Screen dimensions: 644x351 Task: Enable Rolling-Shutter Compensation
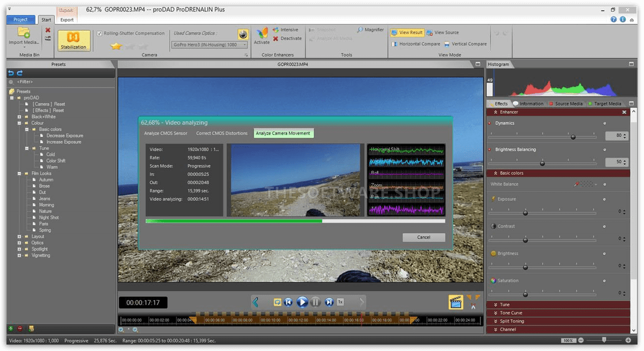[x=98, y=33]
